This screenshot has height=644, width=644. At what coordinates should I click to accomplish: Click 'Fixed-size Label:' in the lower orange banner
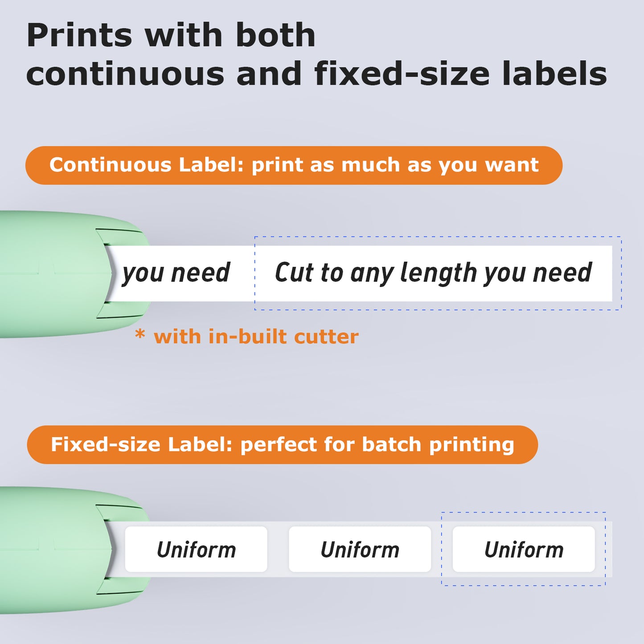(x=142, y=445)
